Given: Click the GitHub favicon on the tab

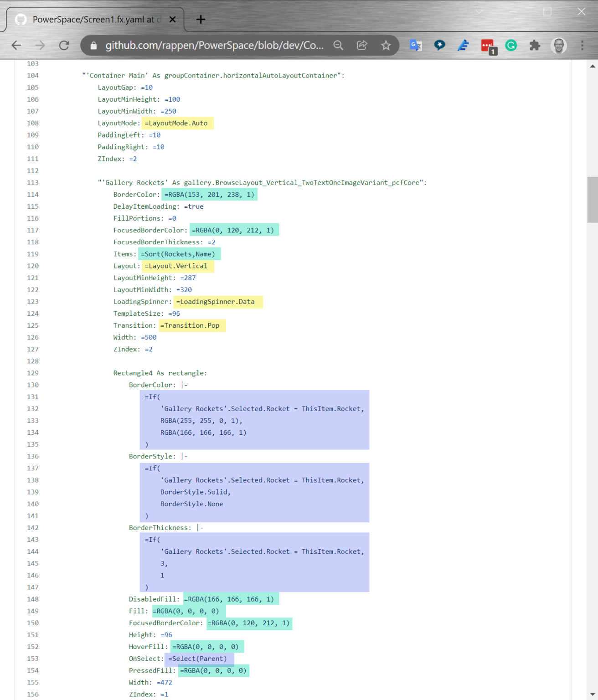Looking at the screenshot, I should (x=21, y=20).
